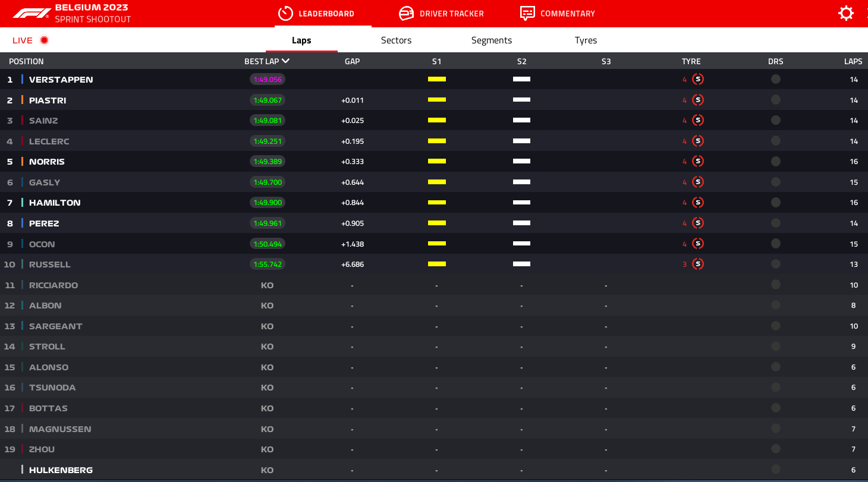
Task: Click Verstappen's soft tyre icon
Action: click(698, 79)
